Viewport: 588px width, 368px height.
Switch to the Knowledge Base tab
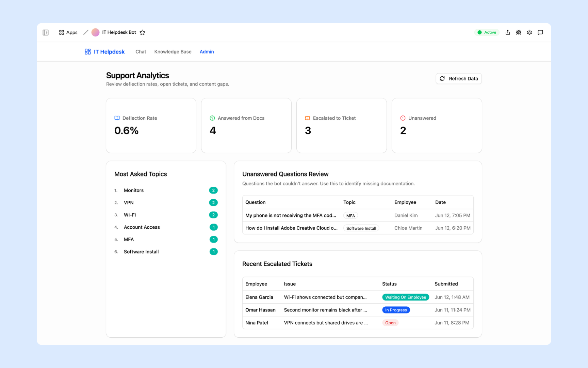click(173, 51)
